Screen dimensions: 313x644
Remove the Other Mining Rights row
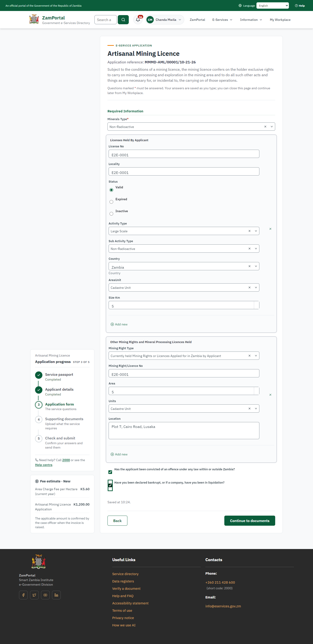click(x=270, y=395)
